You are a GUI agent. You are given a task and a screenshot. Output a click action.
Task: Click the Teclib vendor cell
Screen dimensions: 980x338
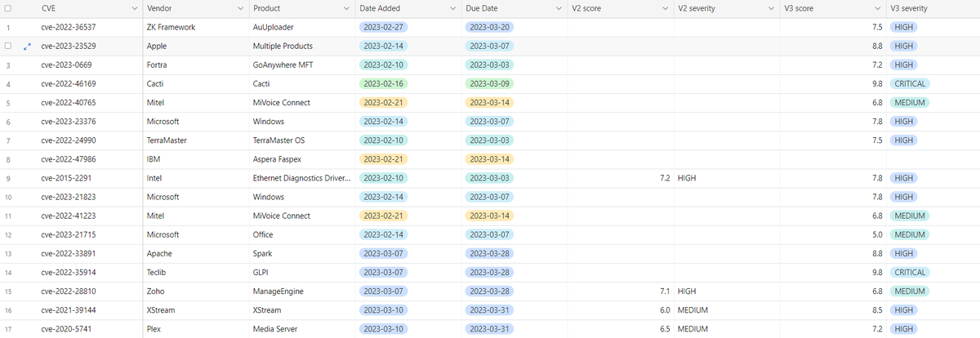point(196,272)
